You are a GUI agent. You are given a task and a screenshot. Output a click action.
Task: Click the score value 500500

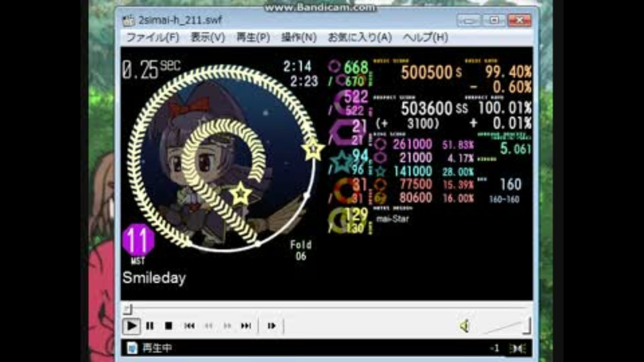tap(427, 72)
